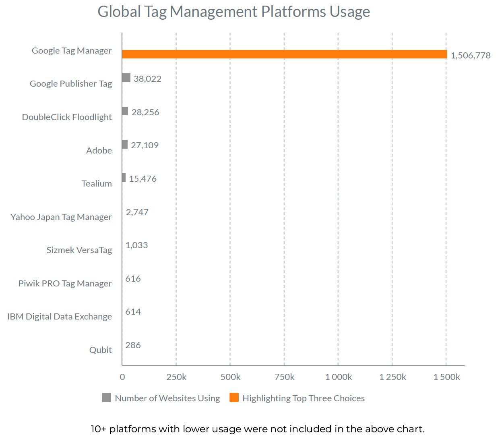Image resolution: width=504 pixels, height=448 pixels.
Task: Click the footnote about '10+ platforms with lower usage'
Action: point(258,429)
